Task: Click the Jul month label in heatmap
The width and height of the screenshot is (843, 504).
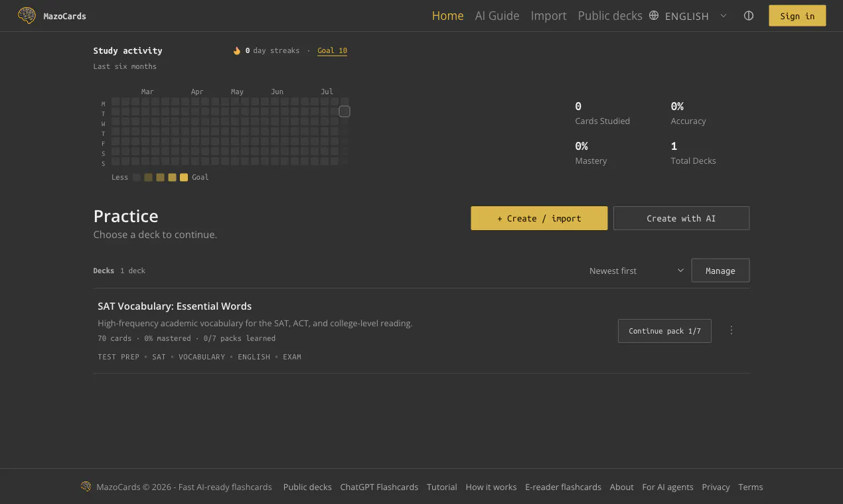Action: (327, 92)
